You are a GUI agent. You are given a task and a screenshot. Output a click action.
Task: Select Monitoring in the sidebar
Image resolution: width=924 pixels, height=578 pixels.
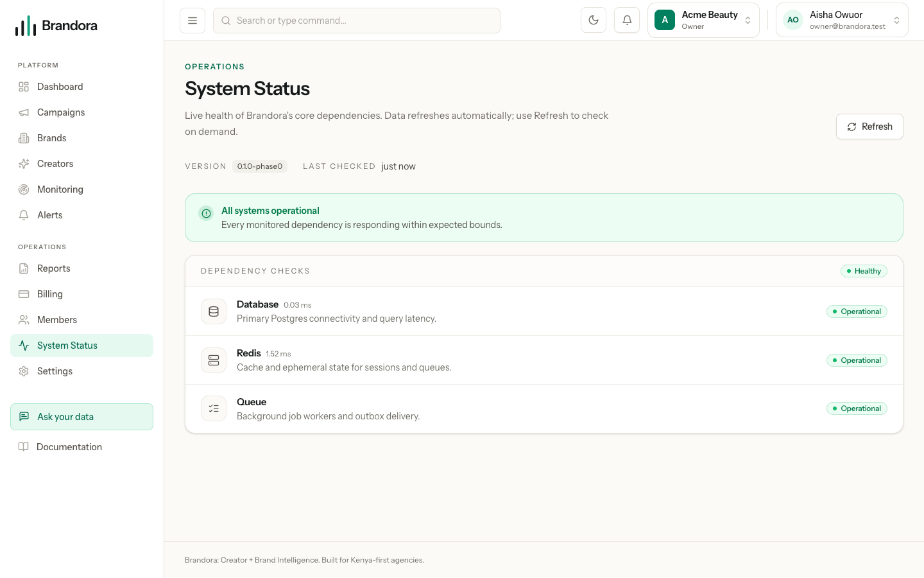pos(81,189)
